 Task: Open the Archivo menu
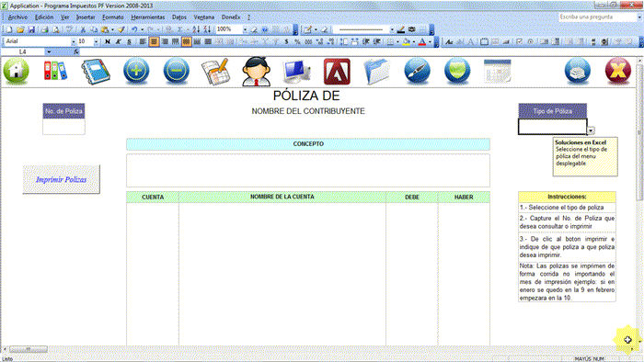pos(17,17)
